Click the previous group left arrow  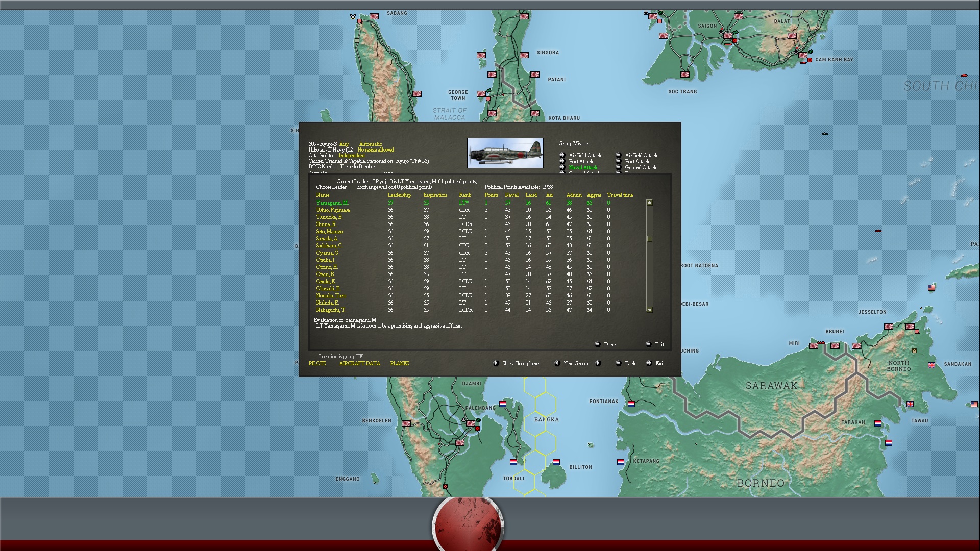[x=557, y=363]
